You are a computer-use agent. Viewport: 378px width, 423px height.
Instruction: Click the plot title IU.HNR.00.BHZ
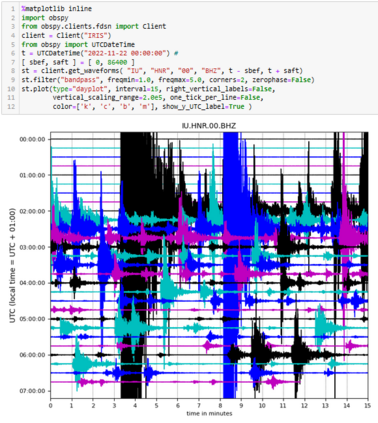(209, 126)
